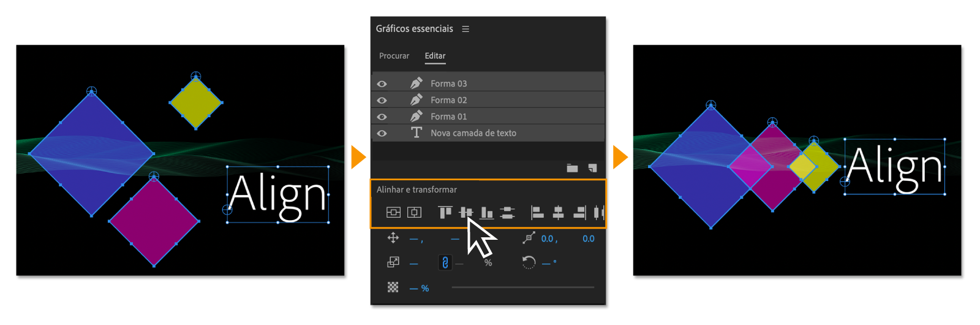Hide the Forma 02 layer
The height and width of the screenshot is (325, 980).
click(x=382, y=101)
